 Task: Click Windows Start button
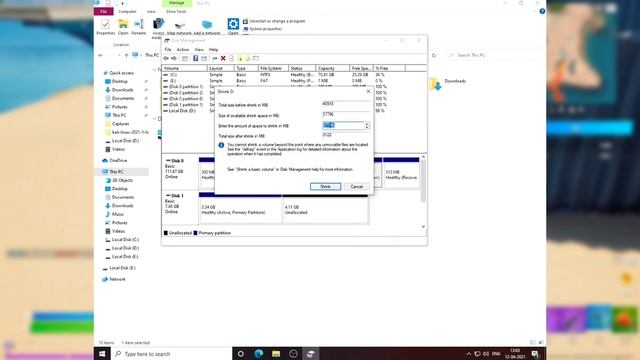[102, 353]
